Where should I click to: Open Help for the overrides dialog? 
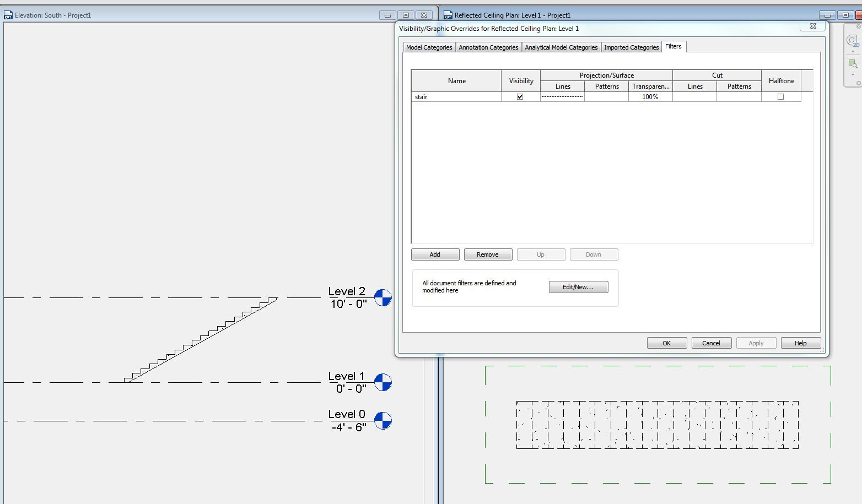[x=801, y=343]
